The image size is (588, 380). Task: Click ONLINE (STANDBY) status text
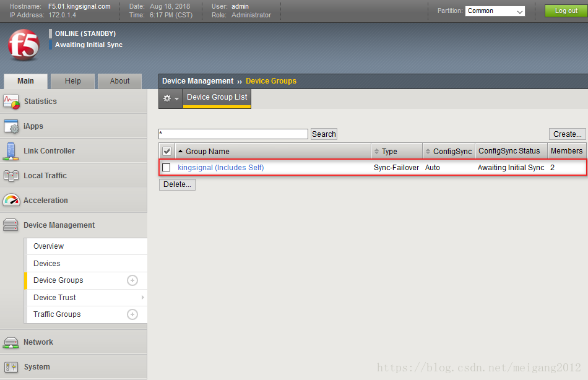85,33
